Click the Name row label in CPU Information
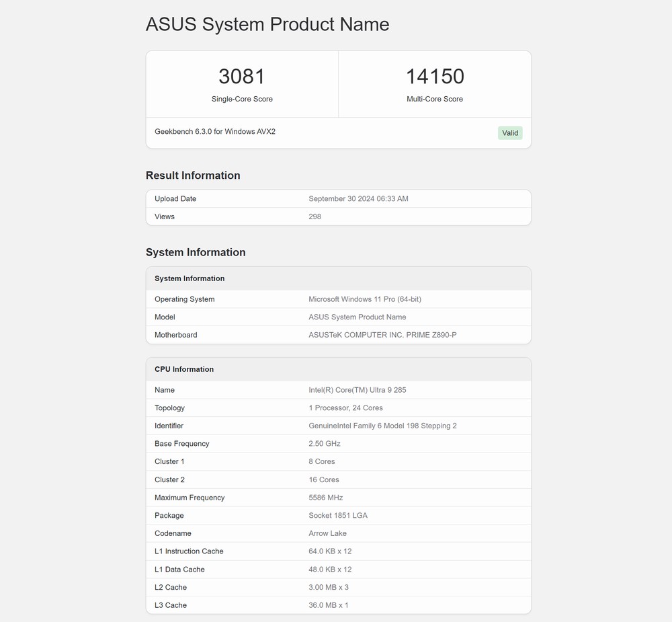Viewport: 672px width, 622px height. click(x=165, y=390)
